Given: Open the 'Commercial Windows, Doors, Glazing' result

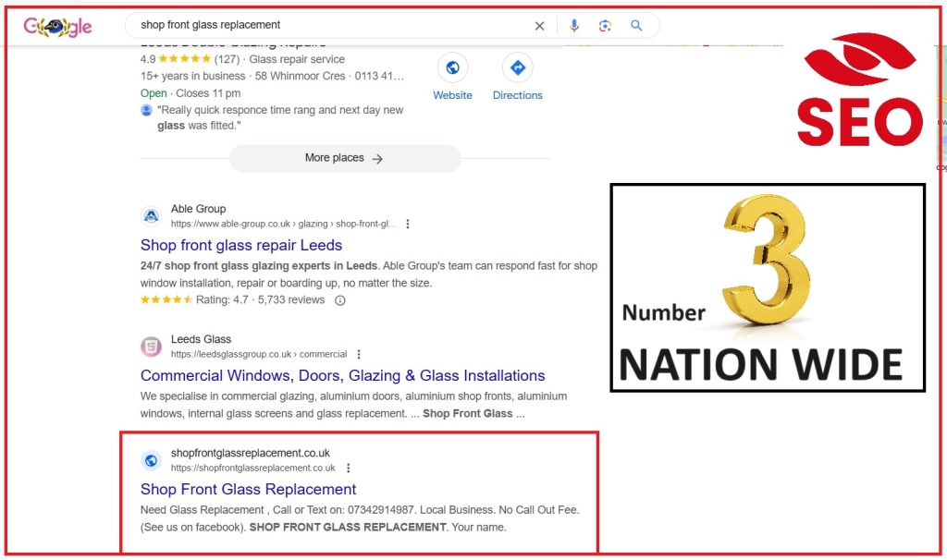Looking at the screenshot, I should point(341,375).
